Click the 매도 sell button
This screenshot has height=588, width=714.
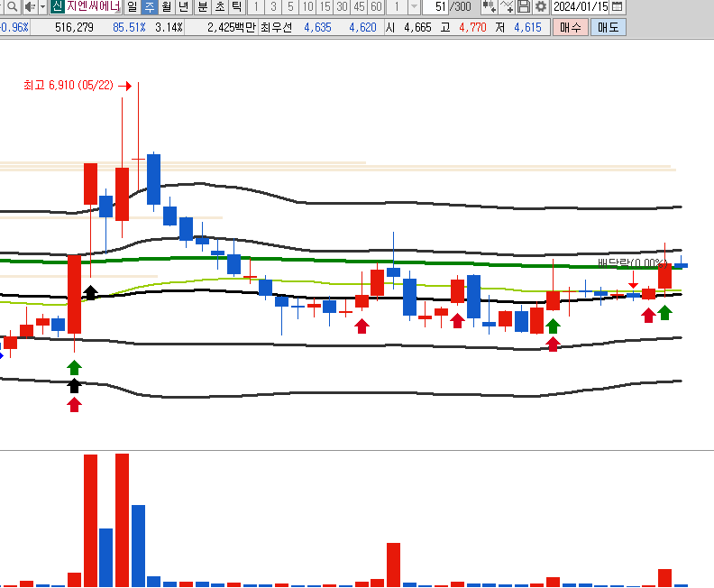click(609, 27)
